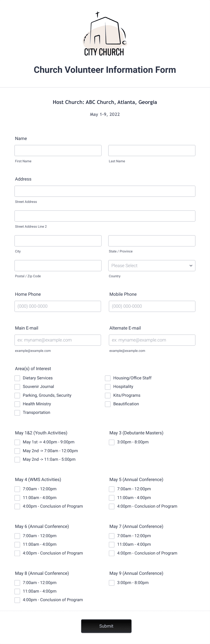Open the Country dropdown arrow
This screenshot has height=644, width=210.
tap(191, 266)
